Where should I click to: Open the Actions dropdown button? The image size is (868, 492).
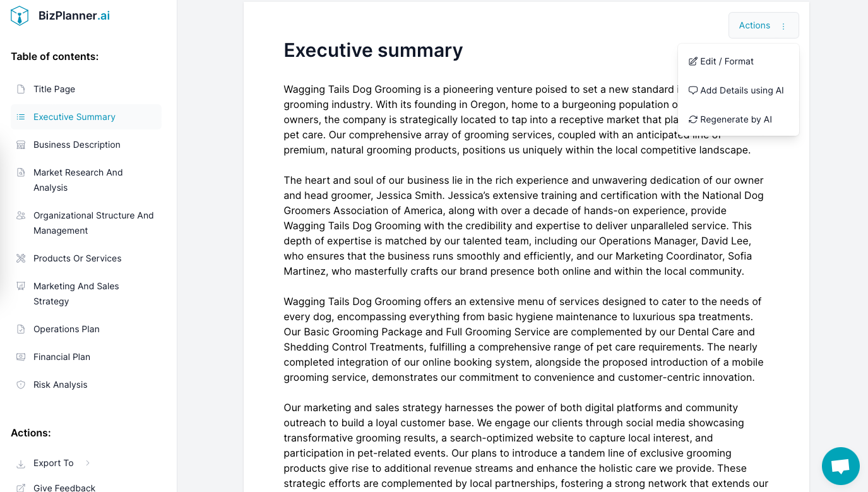[754, 25]
